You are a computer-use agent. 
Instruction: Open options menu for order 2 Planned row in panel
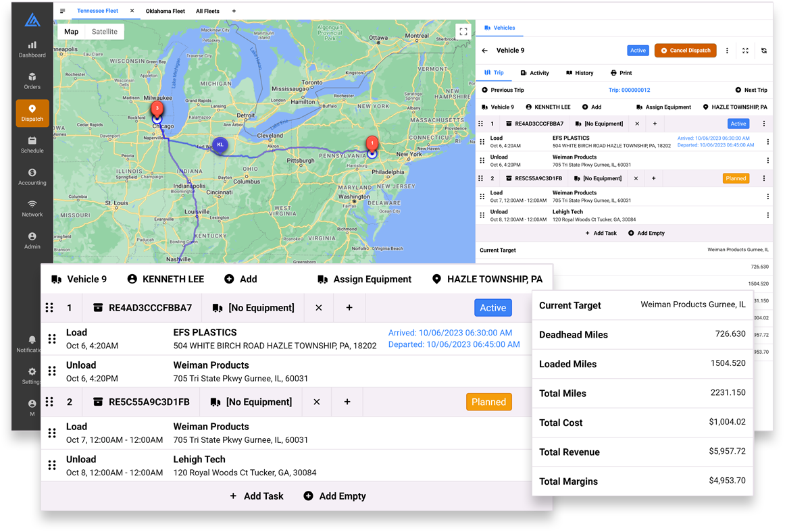click(764, 178)
